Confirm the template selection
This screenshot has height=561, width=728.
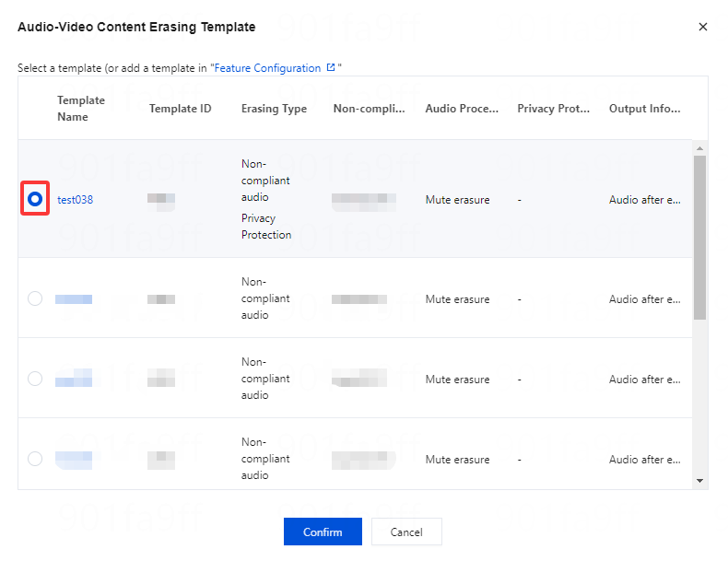point(322,532)
